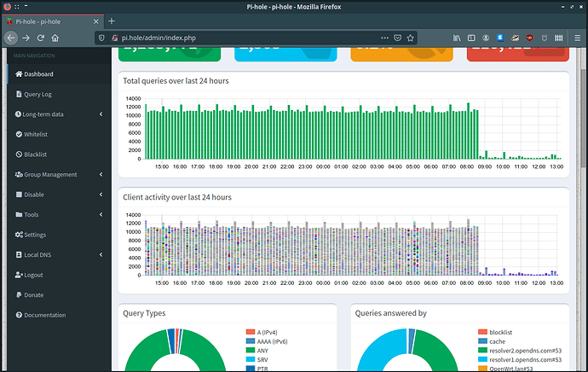The image size is (588, 372).
Task: Click the Whitelist checkmark icon
Action: pos(19,134)
